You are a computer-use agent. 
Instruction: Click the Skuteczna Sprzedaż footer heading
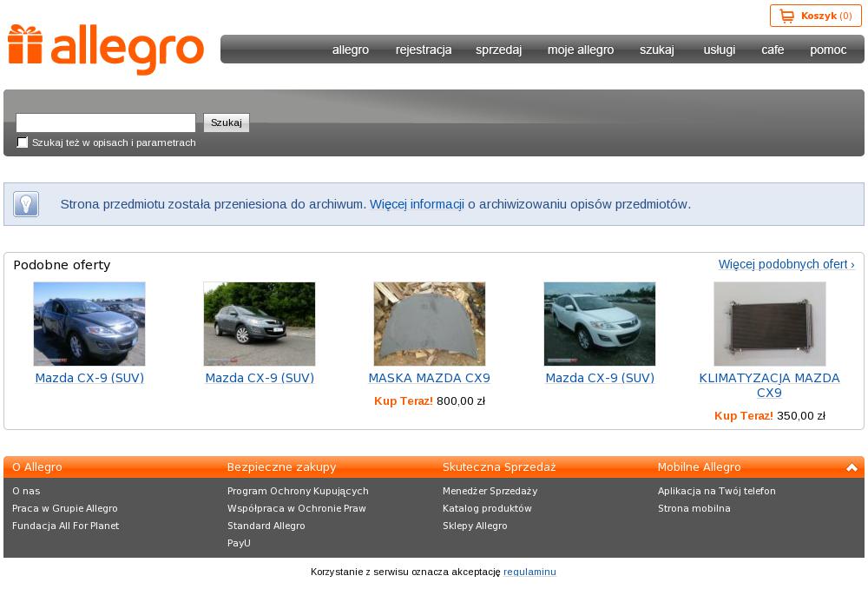(x=499, y=467)
